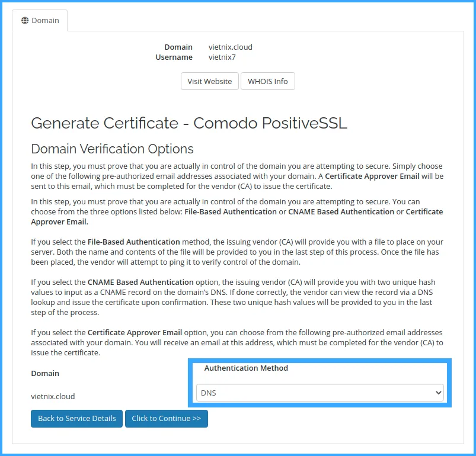This screenshot has width=476, height=456.
Task: Open WHOIS Info for the domain
Action: [x=267, y=81]
